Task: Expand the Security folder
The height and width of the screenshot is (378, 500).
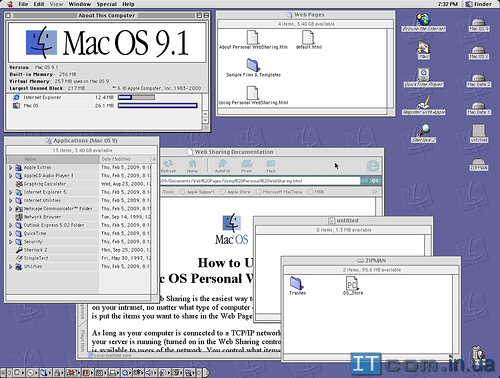Action: pyautogui.click(x=11, y=242)
